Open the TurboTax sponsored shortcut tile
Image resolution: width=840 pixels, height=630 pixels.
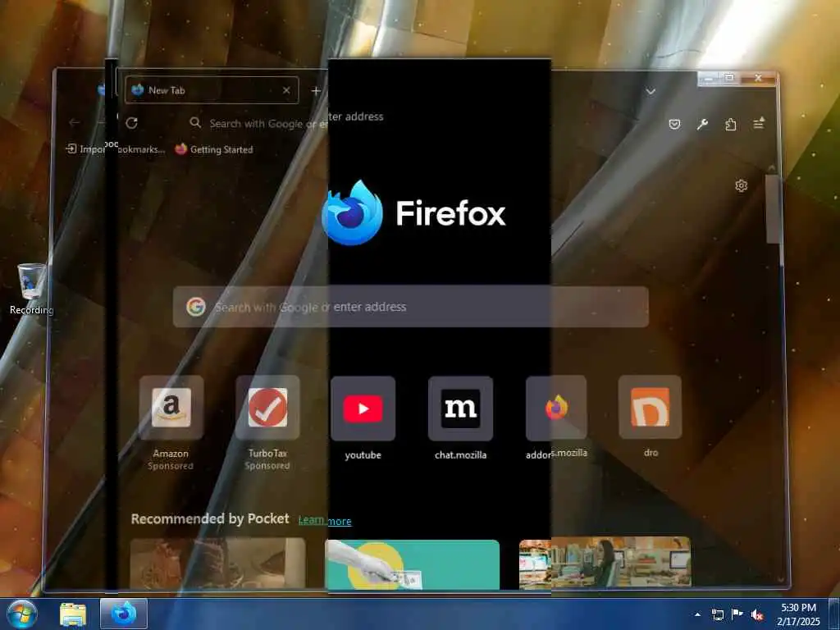pyautogui.click(x=267, y=408)
